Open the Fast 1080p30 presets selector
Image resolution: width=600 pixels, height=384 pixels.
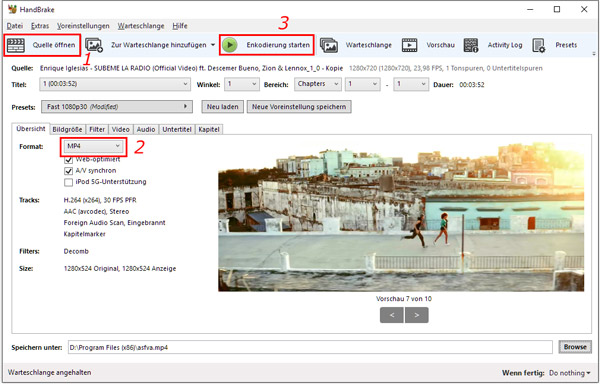pos(117,107)
